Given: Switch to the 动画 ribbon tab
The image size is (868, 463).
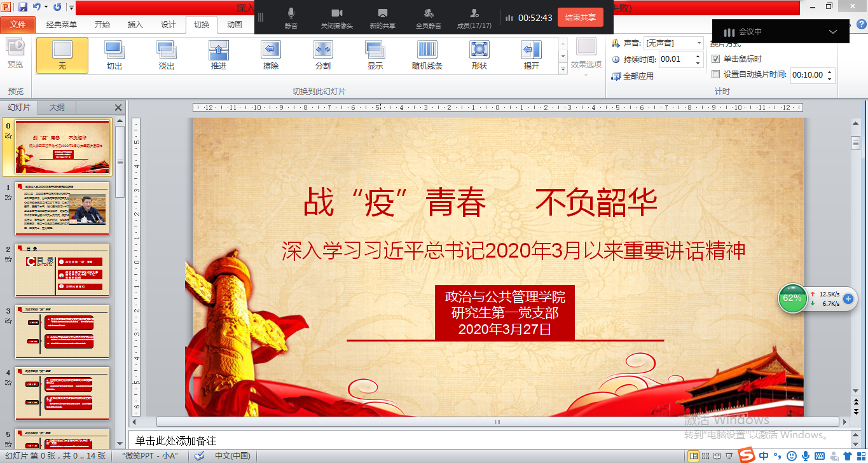Looking at the screenshot, I should coord(234,24).
